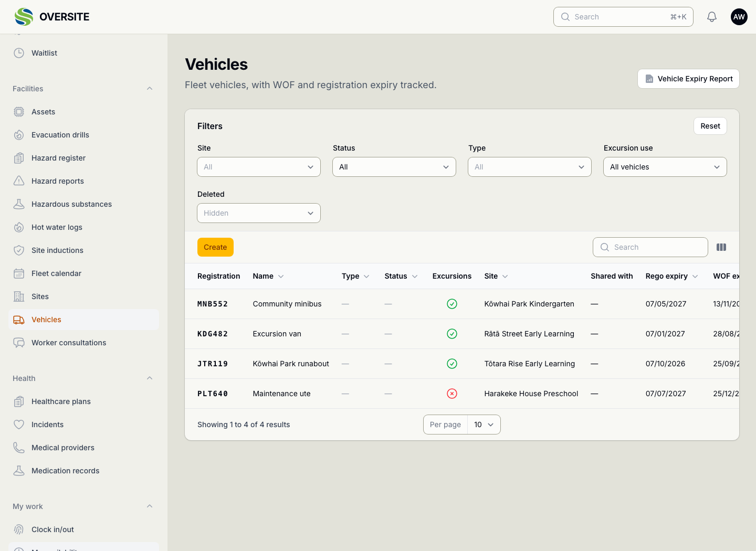Click green excursion check for JTR119
The width and height of the screenshot is (756, 551).
click(452, 364)
